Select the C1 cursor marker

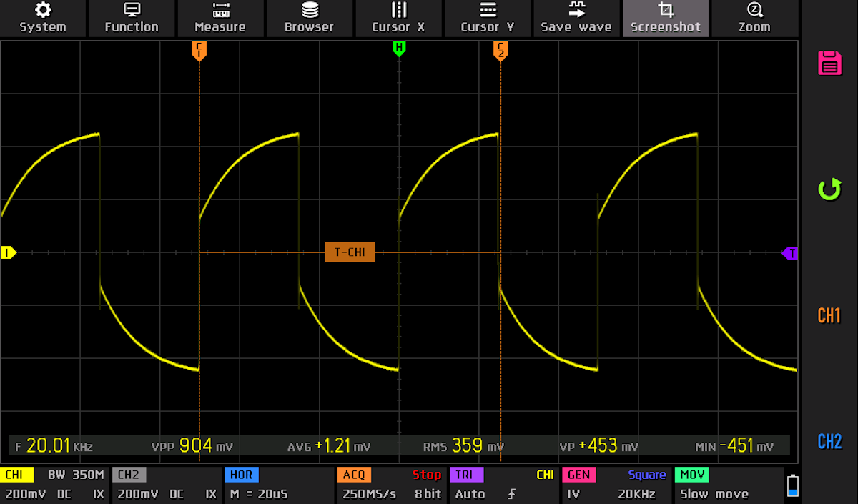click(199, 50)
